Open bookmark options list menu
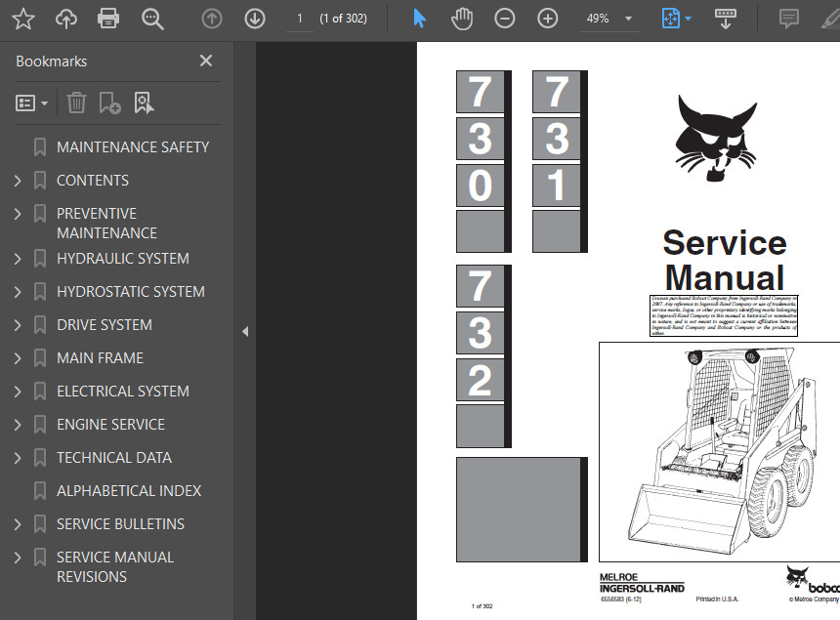840x620 pixels. tap(31, 103)
